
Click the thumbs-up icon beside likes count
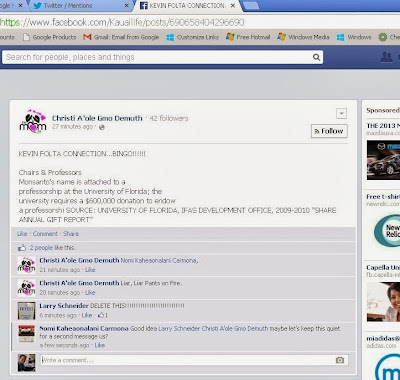pyautogui.click(x=22, y=248)
